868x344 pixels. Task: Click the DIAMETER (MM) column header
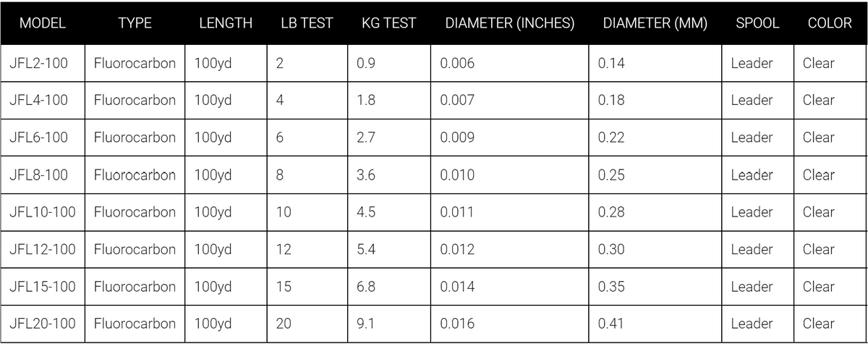[655, 23]
